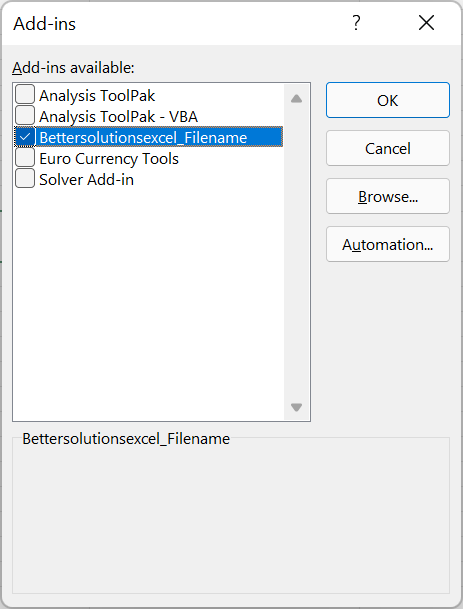Confirm with the OK button
Viewport: 463px width, 609px height.
click(x=388, y=100)
